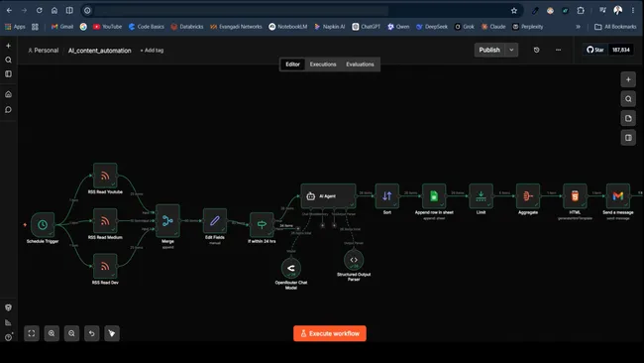
Task: Select the Aggregate node
Action: (528, 196)
